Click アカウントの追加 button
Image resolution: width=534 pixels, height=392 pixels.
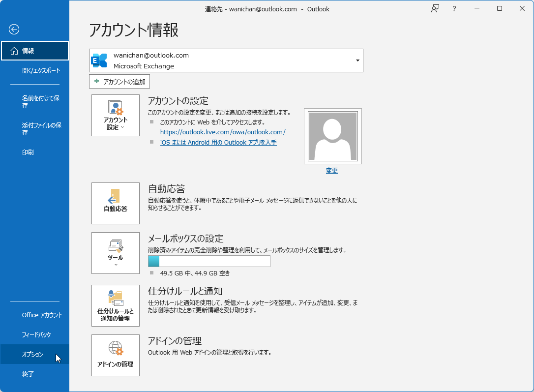119,82
